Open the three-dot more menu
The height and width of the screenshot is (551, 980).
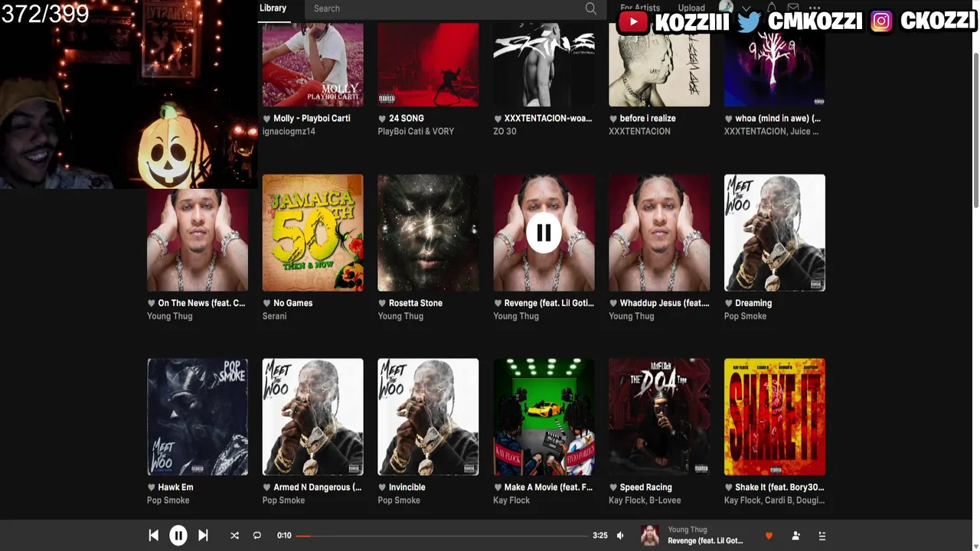(815, 8)
